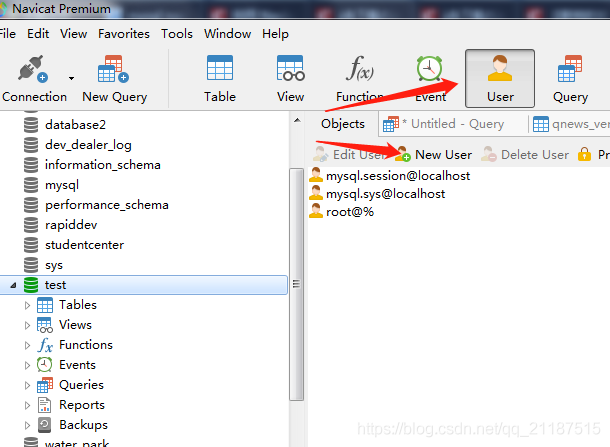Image resolution: width=610 pixels, height=447 pixels.
Task: Switch to the Objects tab
Action: [342, 124]
